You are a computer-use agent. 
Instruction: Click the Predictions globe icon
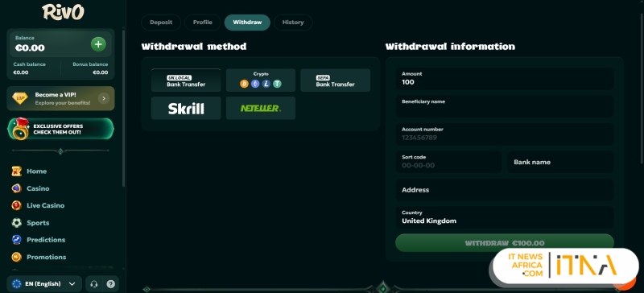tap(16, 240)
